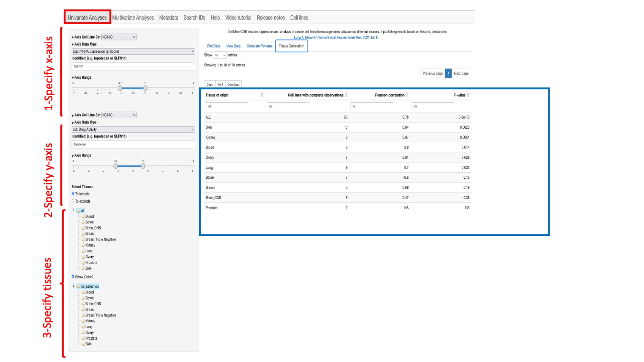Click the SLFN11 identifier input field
Viewport: 644px width, 362px height.
133,66
